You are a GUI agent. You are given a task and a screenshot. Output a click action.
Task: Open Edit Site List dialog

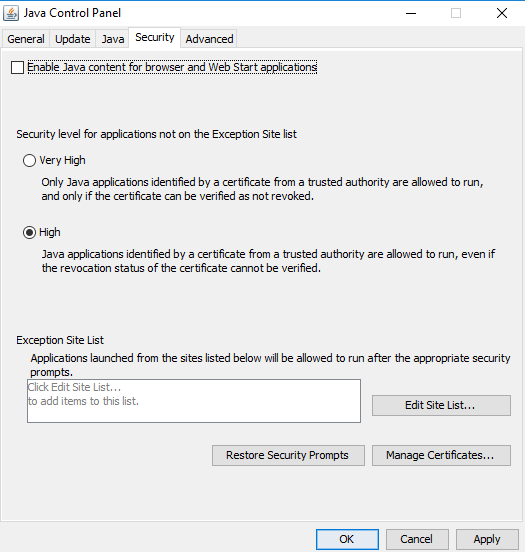441,405
